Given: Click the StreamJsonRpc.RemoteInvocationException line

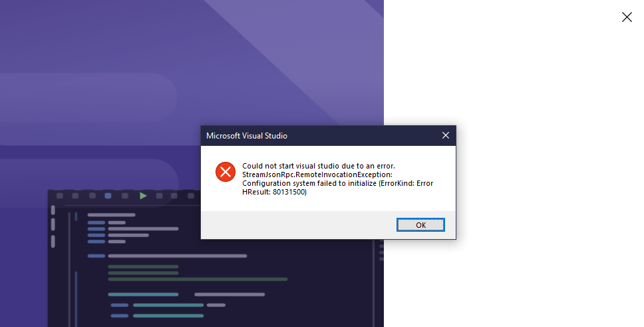Looking at the screenshot, I should [317, 174].
